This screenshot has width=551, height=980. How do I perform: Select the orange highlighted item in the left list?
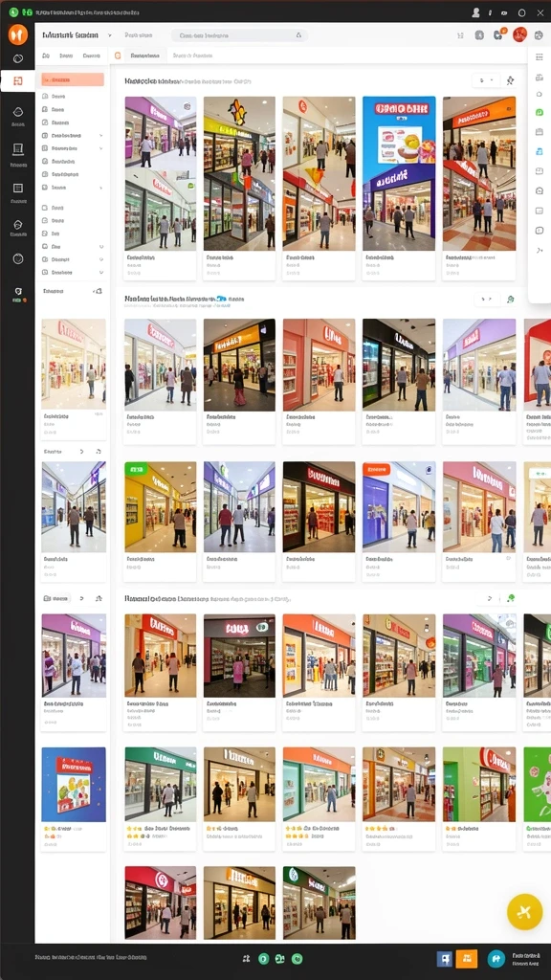click(x=73, y=80)
